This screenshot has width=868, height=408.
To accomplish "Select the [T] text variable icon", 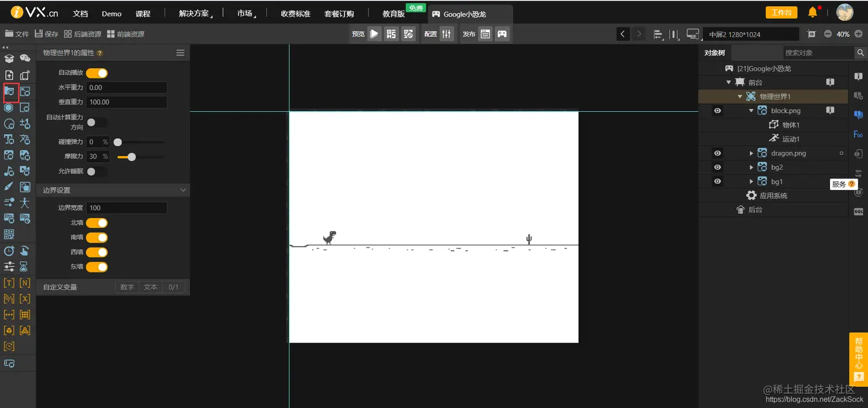I will point(9,283).
